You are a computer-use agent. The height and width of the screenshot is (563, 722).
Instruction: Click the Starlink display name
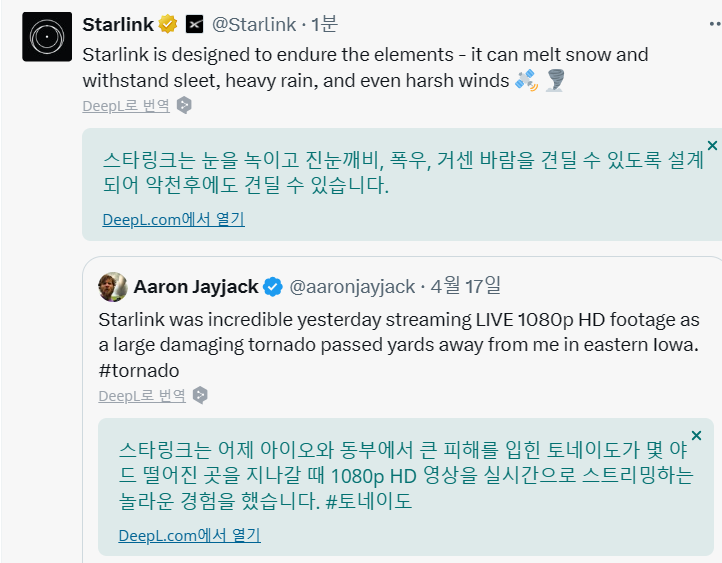tap(118, 24)
